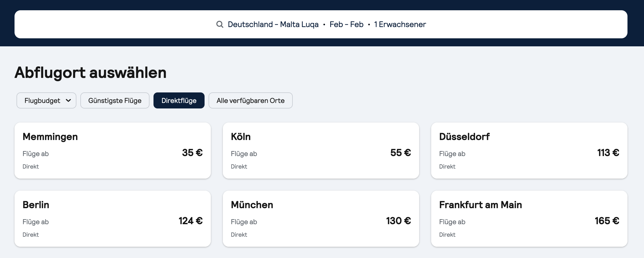
Task: Click the 165 € Frankfurt price
Action: [x=607, y=221]
